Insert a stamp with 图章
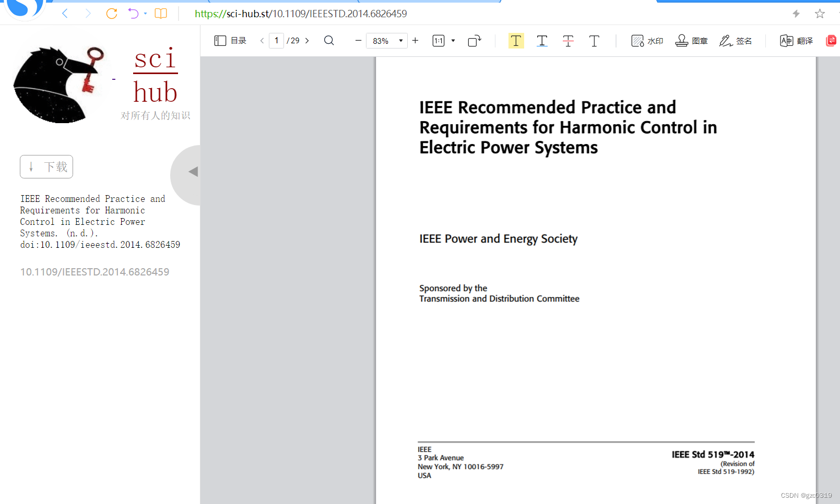Viewport: 840px width, 504px height. (691, 41)
